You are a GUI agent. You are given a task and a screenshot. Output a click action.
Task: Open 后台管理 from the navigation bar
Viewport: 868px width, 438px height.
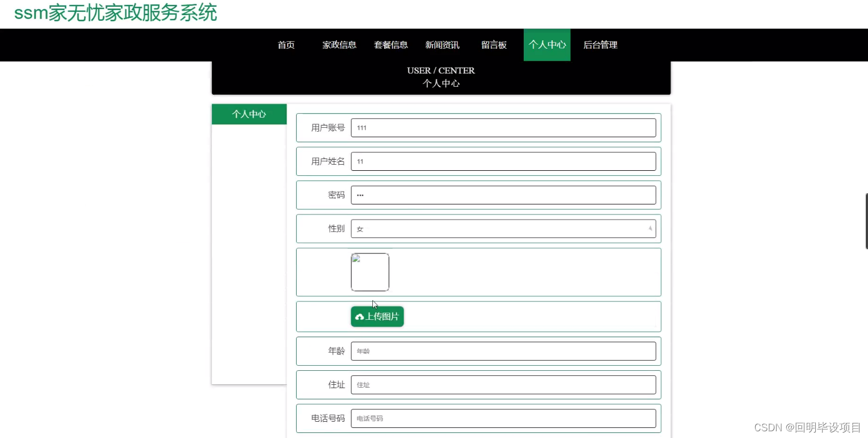click(x=599, y=45)
